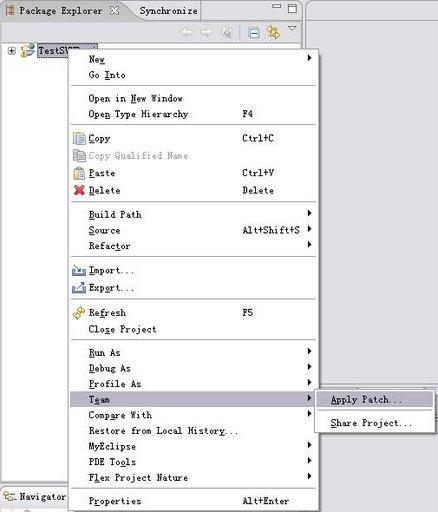Select the TestSVN project icon
This screenshot has height=512, width=438.
pyautogui.click(x=27, y=50)
